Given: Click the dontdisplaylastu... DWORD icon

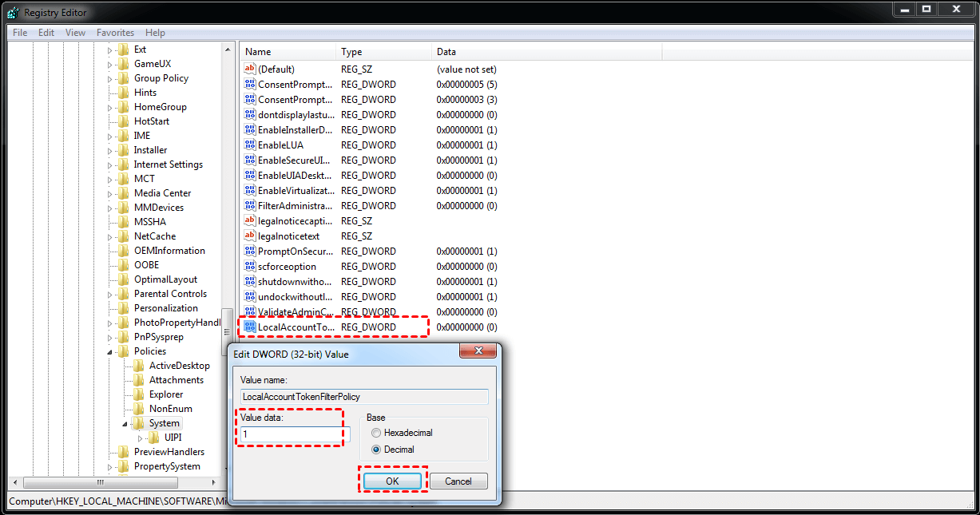Looking at the screenshot, I should pyautogui.click(x=250, y=115).
